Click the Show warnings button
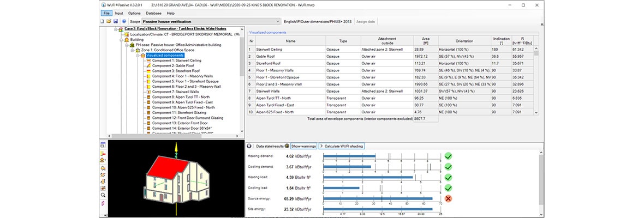644x218 pixels. pyautogui.click(x=303, y=146)
